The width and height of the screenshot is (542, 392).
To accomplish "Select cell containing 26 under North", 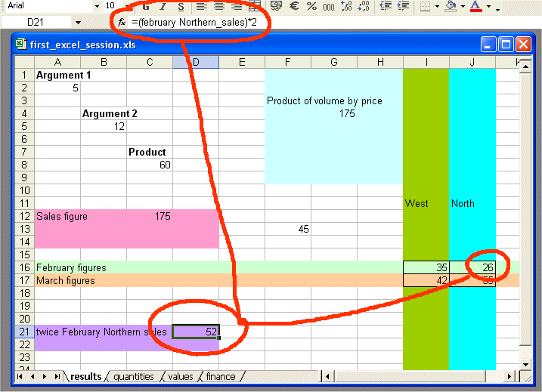I will point(472,267).
